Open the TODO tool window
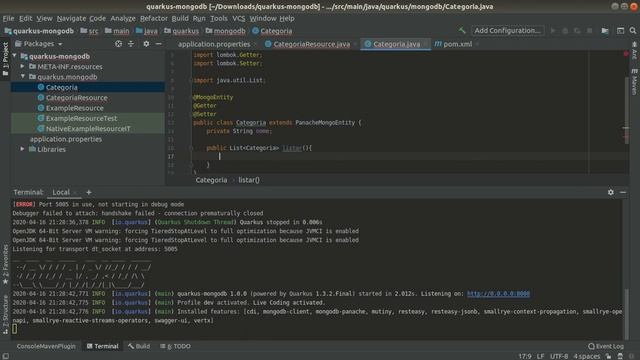 pos(176,346)
